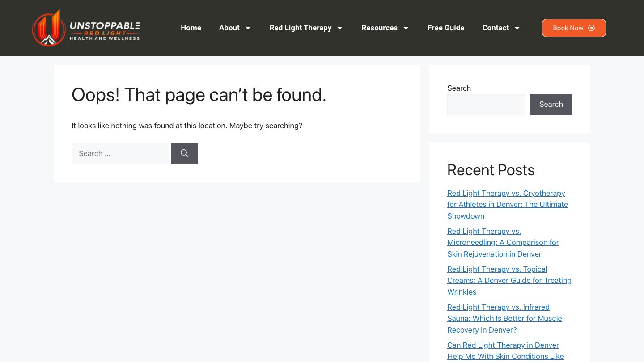Click the magnifying glass search icon button
Viewport: 644px width, 362px height.
(184, 153)
